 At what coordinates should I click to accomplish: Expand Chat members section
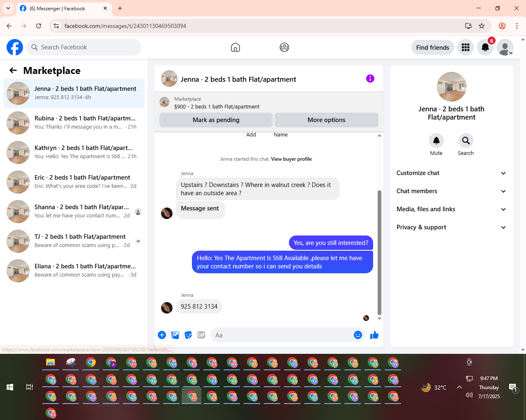point(452,191)
